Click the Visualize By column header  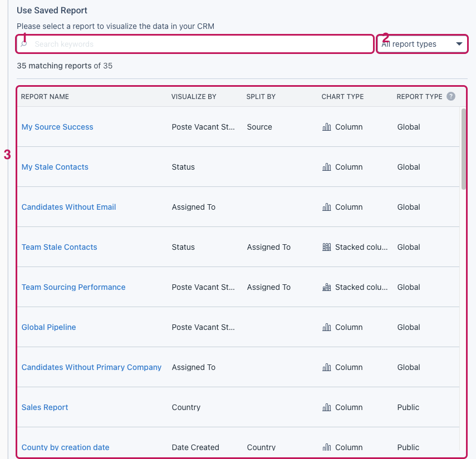194,96
